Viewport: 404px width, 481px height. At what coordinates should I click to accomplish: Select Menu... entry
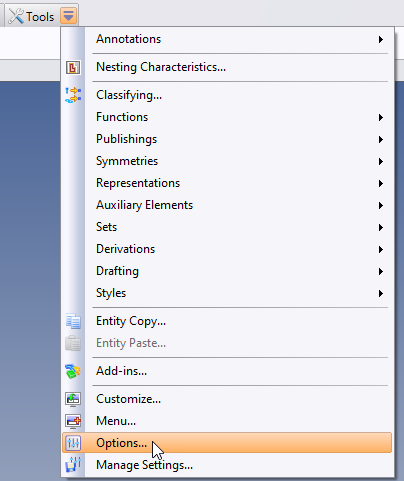(x=227, y=421)
